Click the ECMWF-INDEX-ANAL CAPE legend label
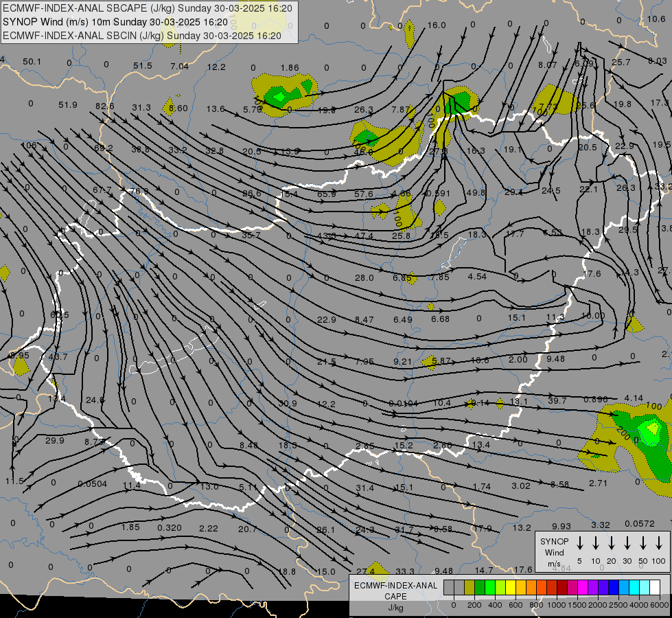Screen dimensions: 672x618 point(395,596)
